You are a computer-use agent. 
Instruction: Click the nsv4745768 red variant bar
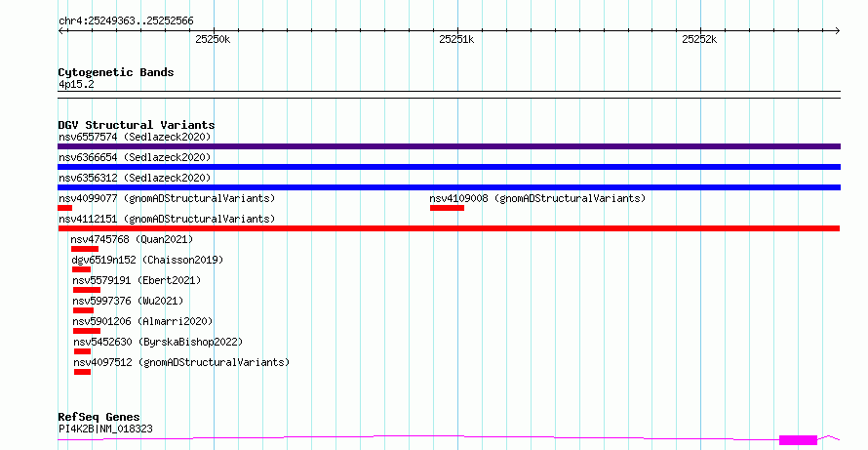85,249
